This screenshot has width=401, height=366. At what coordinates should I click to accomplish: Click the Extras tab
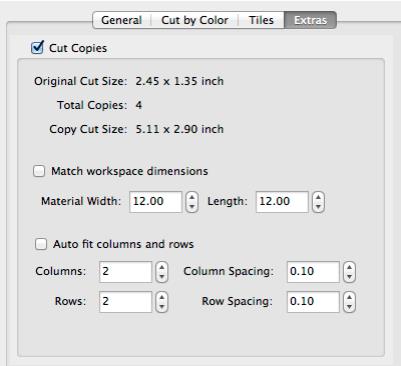[x=310, y=20]
